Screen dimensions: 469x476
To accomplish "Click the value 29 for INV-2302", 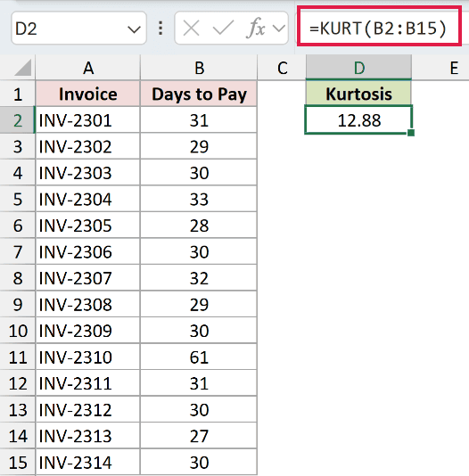I will coord(199,146).
